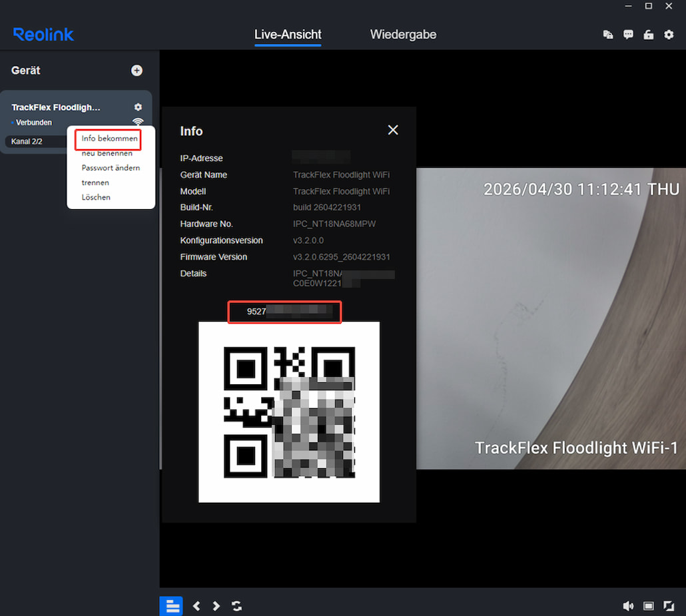Open the message chat icon in top bar
This screenshot has height=616, width=686.
point(628,35)
